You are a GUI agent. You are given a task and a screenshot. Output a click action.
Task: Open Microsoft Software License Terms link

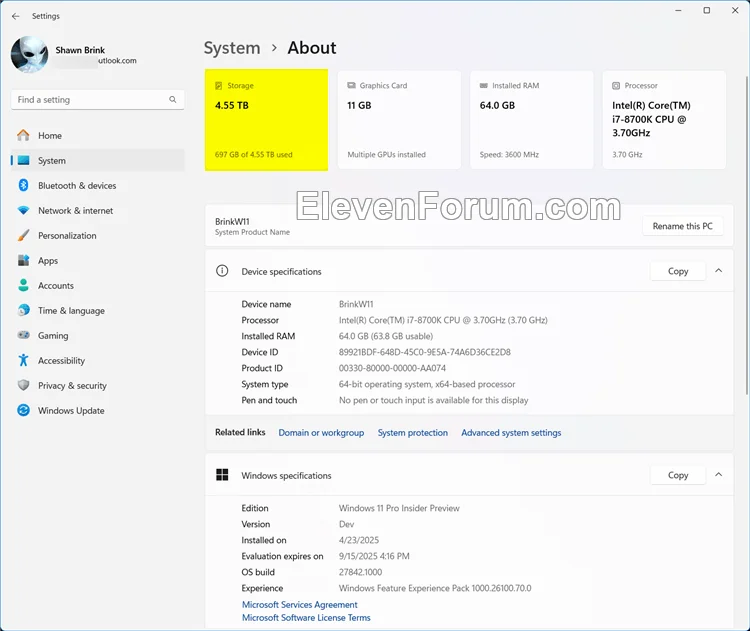click(x=306, y=618)
